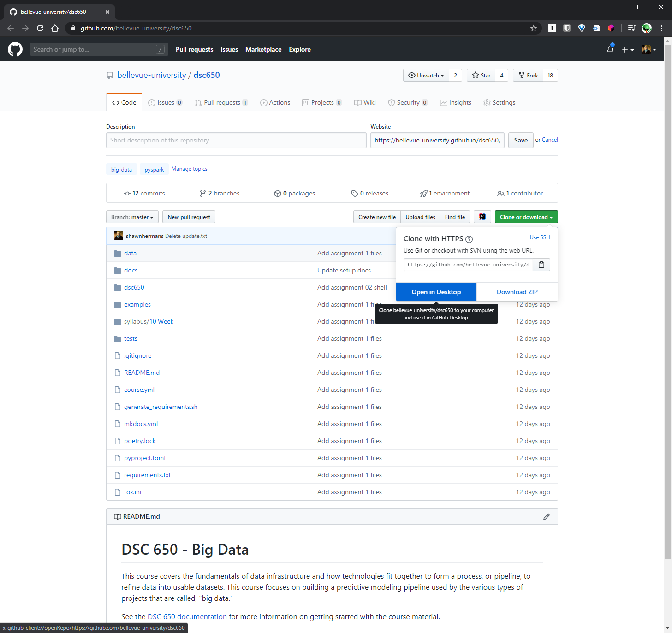Open the pyproject.toml file
This screenshot has width=672, height=633.
click(x=145, y=458)
